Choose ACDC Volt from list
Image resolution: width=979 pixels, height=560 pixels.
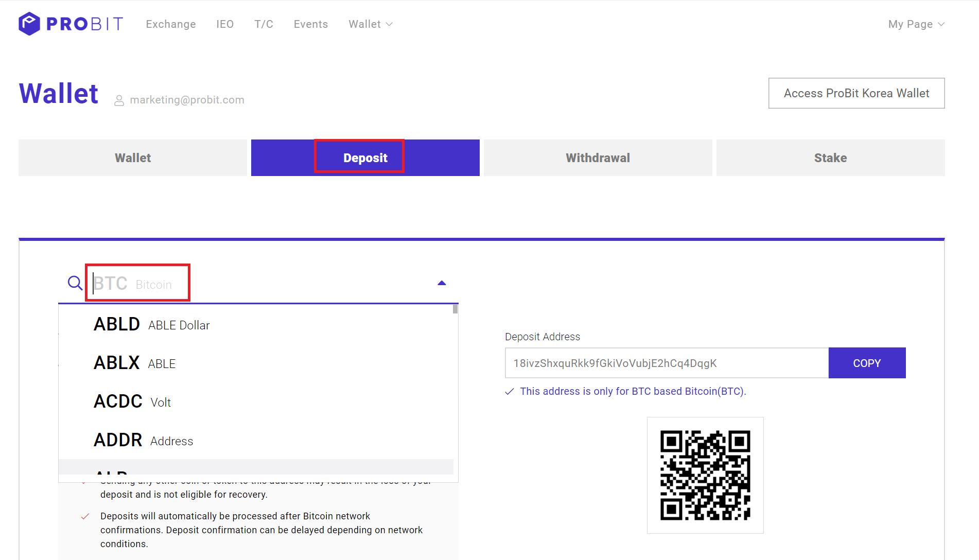click(x=256, y=401)
